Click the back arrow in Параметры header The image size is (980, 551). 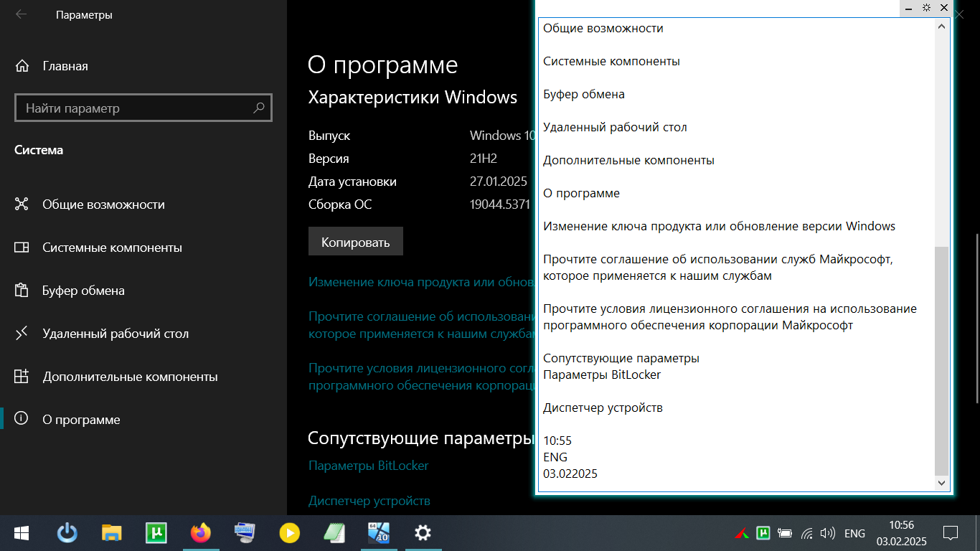(x=22, y=14)
